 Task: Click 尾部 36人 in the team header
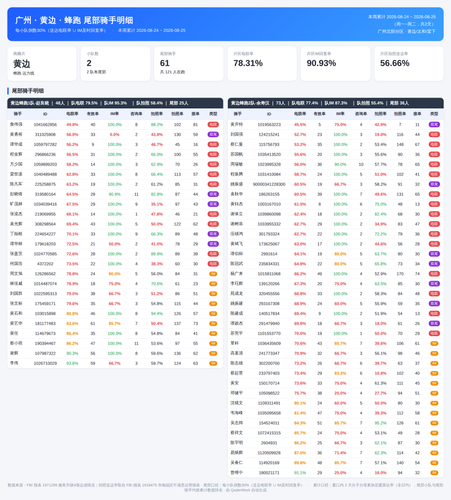point(399,103)
